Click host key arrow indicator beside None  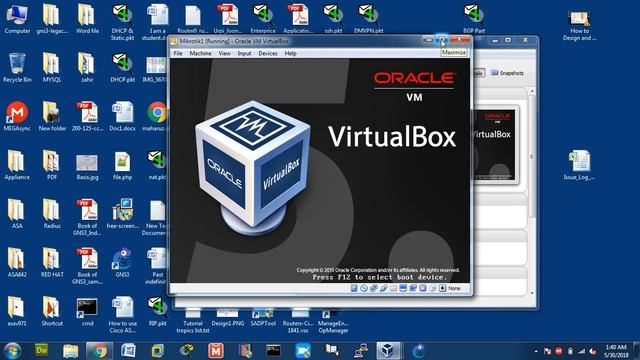(442, 288)
